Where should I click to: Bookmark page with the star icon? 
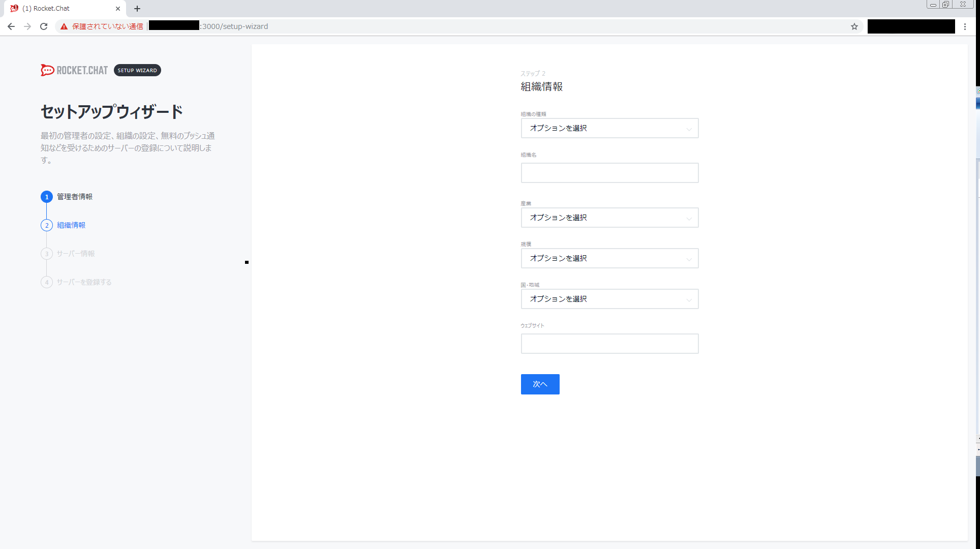click(x=854, y=26)
